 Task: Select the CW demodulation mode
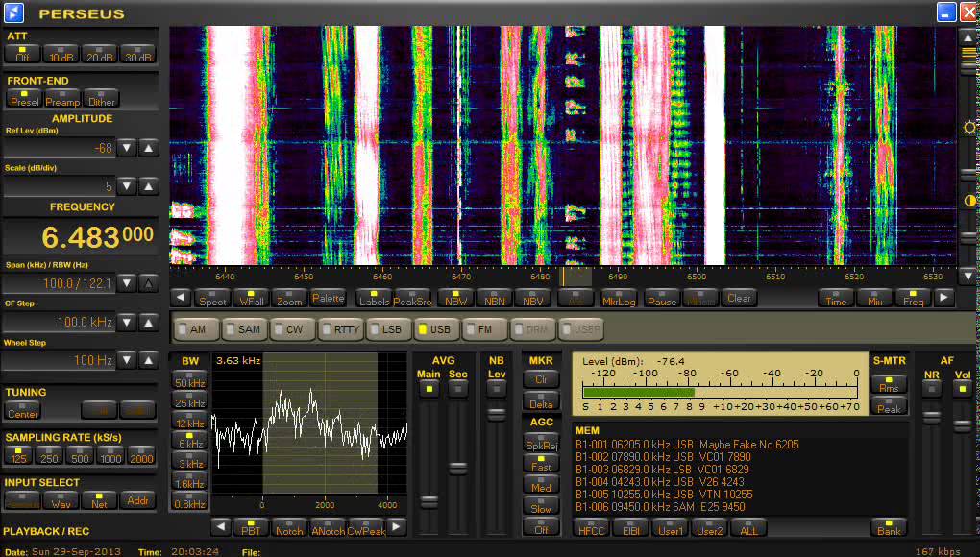click(x=292, y=329)
